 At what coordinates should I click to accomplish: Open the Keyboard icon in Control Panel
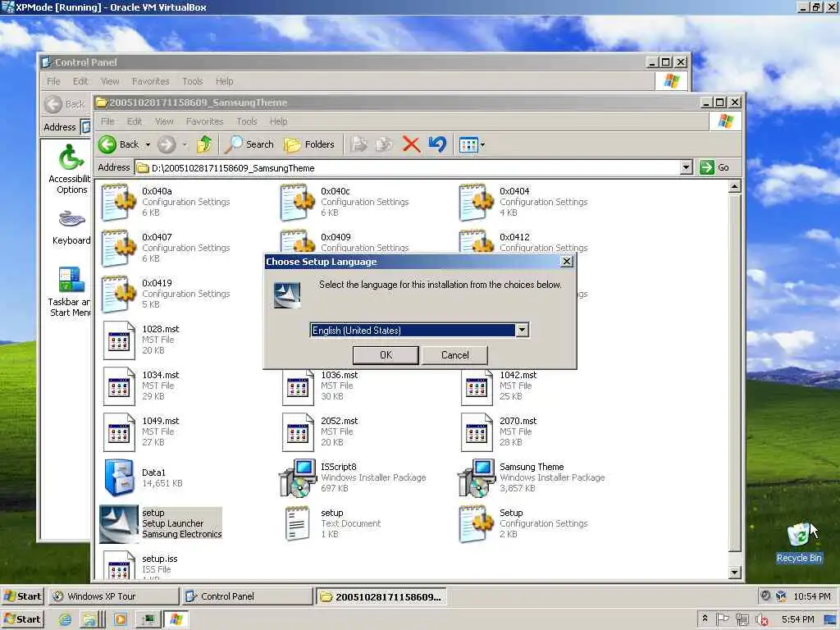click(x=71, y=228)
